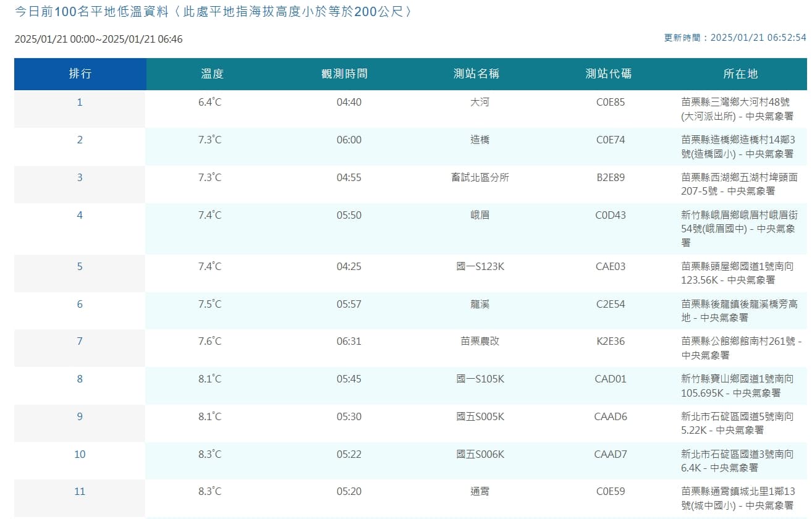The width and height of the screenshot is (812, 519).
Task: Select the 觀測時間 column header
Action: pyautogui.click(x=344, y=74)
